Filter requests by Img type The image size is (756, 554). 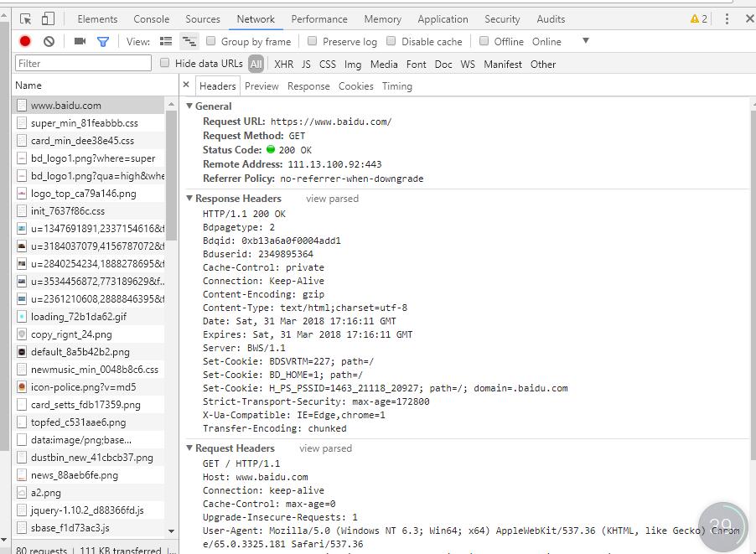click(x=353, y=65)
